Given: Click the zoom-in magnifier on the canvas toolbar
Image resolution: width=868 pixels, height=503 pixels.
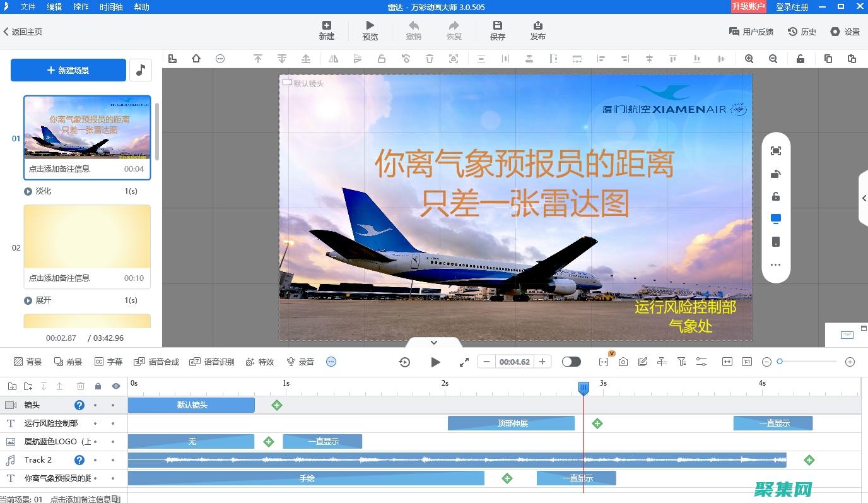Looking at the screenshot, I should [749, 58].
